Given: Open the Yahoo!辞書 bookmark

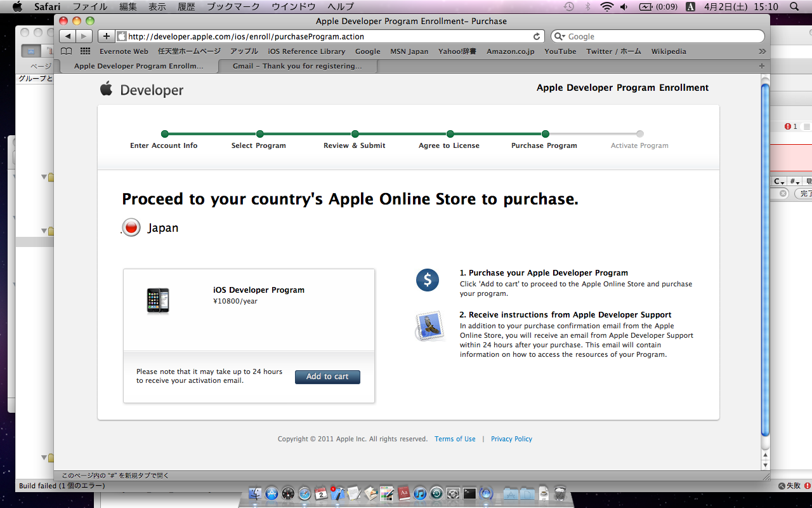Looking at the screenshot, I should coord(457,51).
